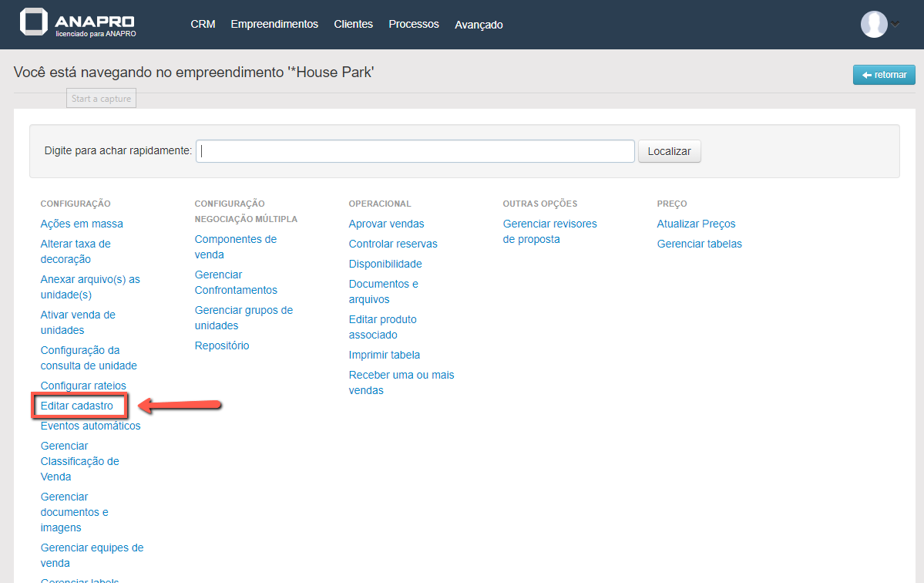The height and width of the screenshot is (583, 924).
Task: Go to Configurar rateios
Action: [x=83, y=386]
